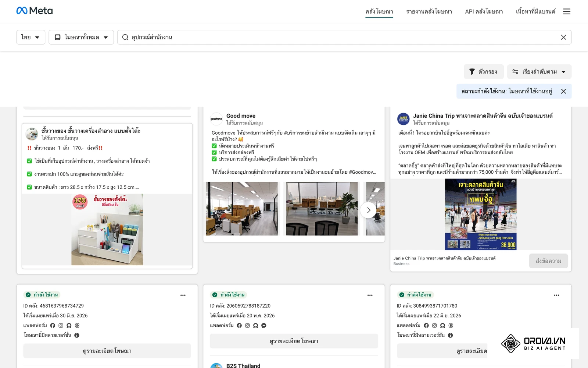The width and height of the screenshot is (588, 368).
Task: Open Janie China Trip page link
Action: pos(483,116)
